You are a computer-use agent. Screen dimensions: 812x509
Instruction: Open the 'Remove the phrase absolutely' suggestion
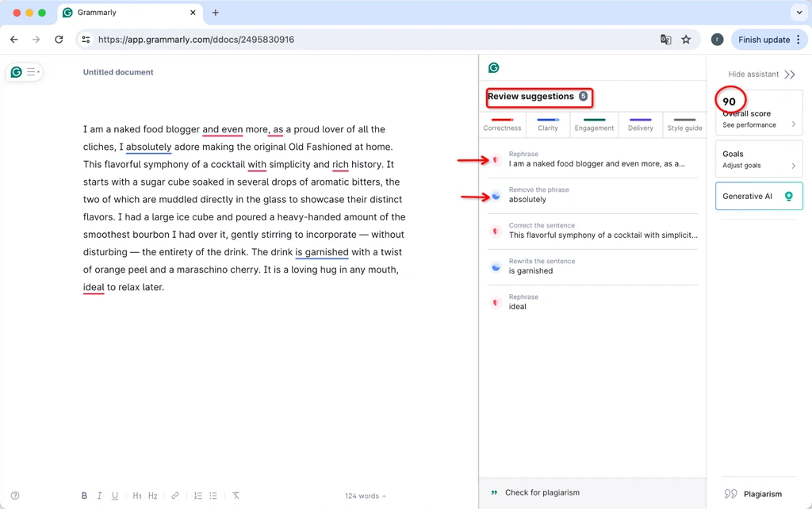click(x=593, y=195)
